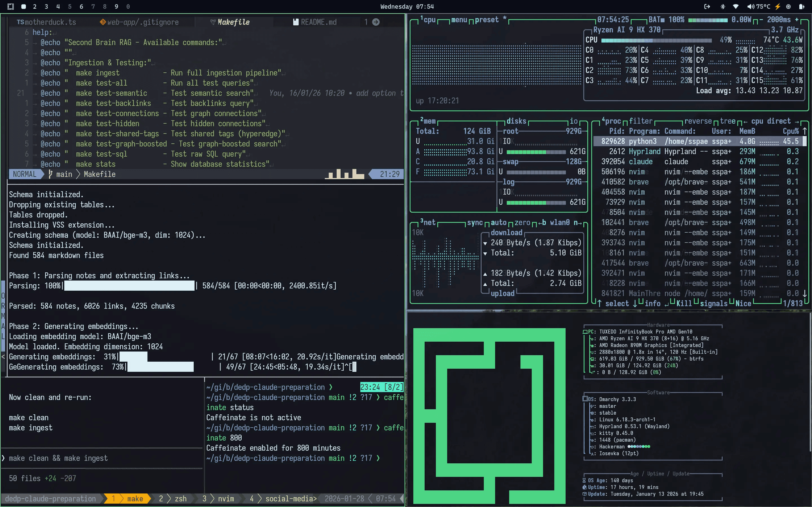
Task: Click the Makefile cow icon in the buffer tab
Action: coord(213,22)
